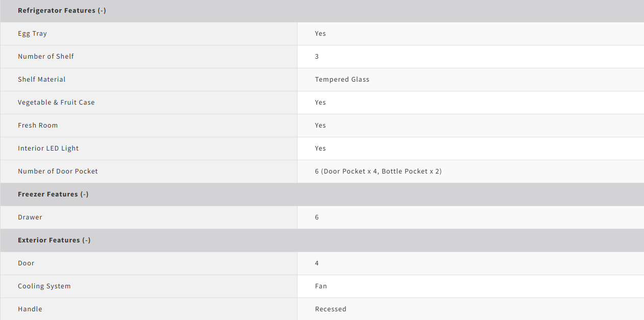The image size is (644, 320).
Task: Select the Recessed handle value
Action: point(331,309)
